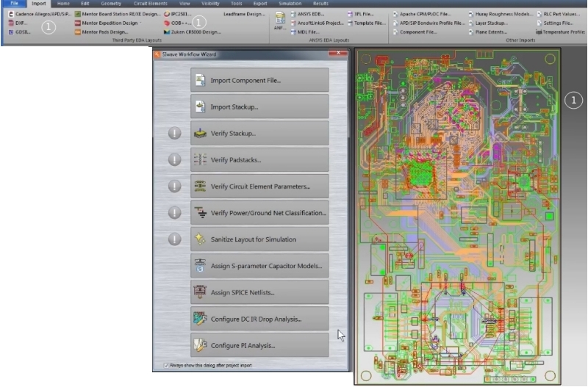Click the Zuken CR5000 Design icon
Viewport: 588px width, 387px height.
(x=167, y=32)
